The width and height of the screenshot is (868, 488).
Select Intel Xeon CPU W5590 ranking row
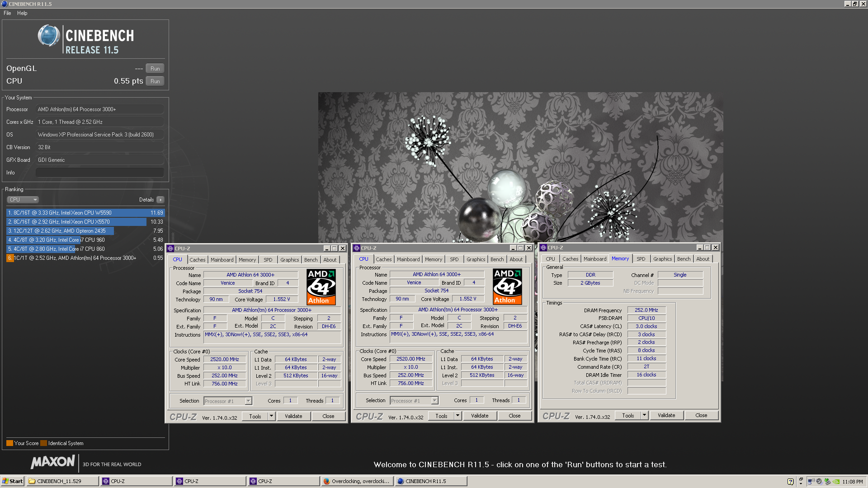(x=85, y=213)
